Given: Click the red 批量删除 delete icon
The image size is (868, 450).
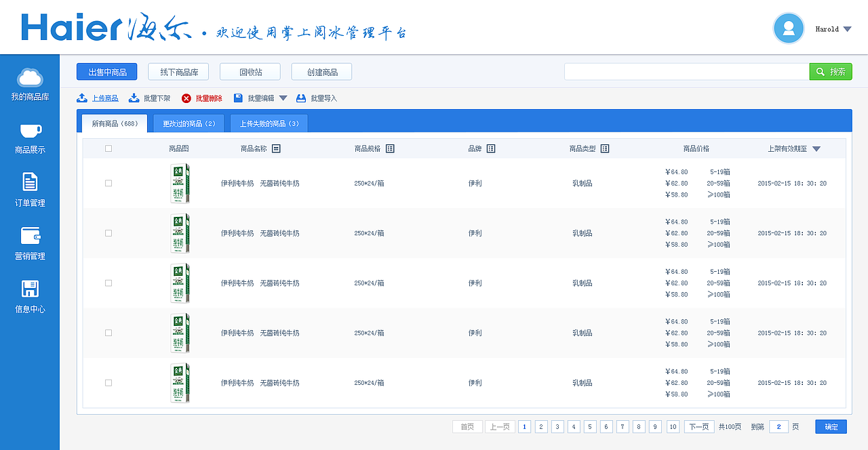Looking at the screenshot, I should tap(186, 98).
